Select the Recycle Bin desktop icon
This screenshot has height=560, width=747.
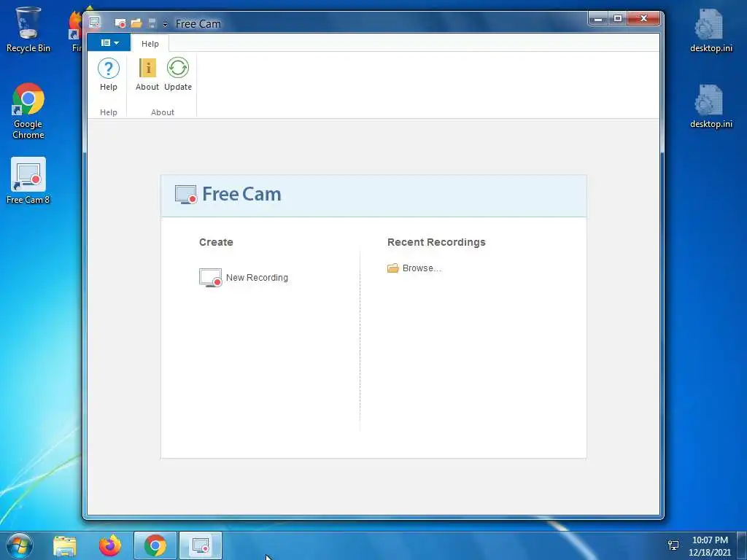(x=28, y=29)
